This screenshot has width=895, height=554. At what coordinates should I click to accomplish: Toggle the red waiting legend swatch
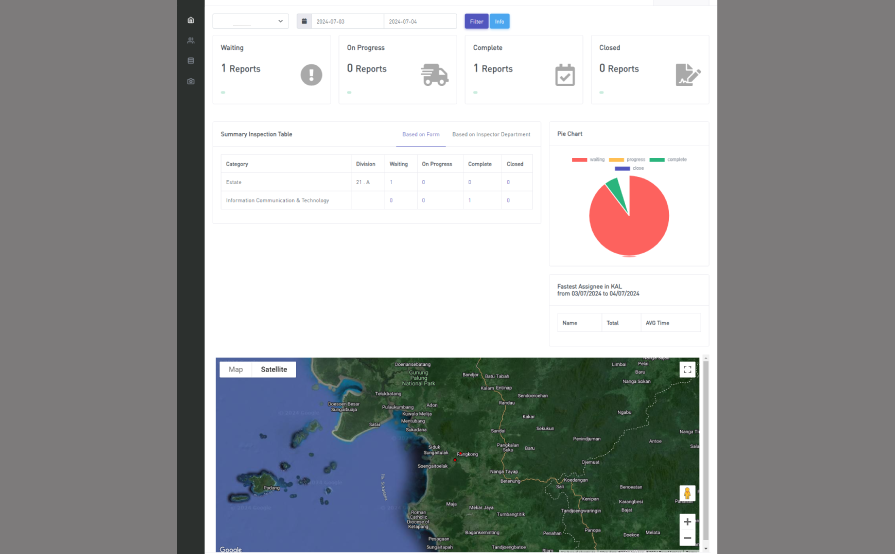(579, 160)
